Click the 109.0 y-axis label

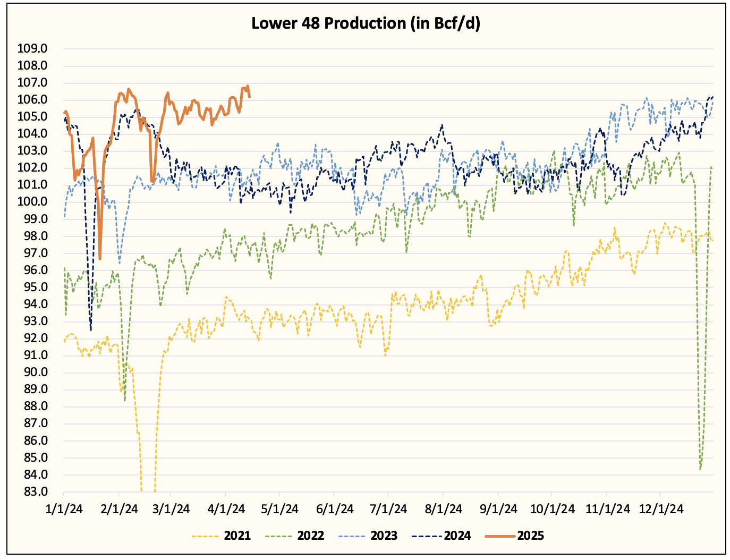(x=32, y=48)
